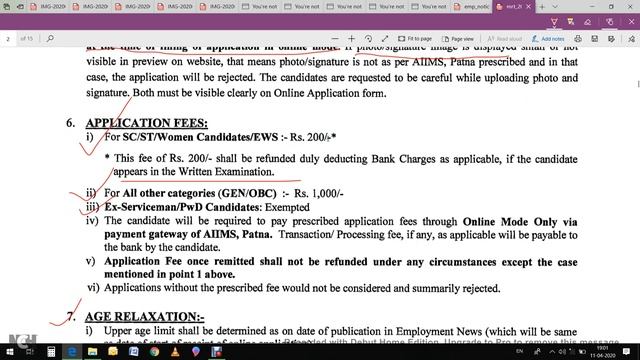Click the EN language indicator
The image size is (640, 360).
click(519, 351)
